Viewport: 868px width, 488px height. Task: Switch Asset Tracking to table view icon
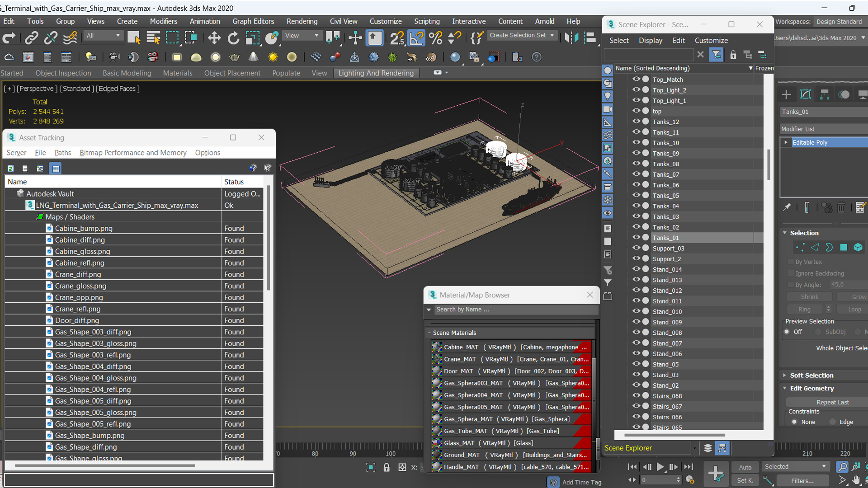[x=56, y=169]
